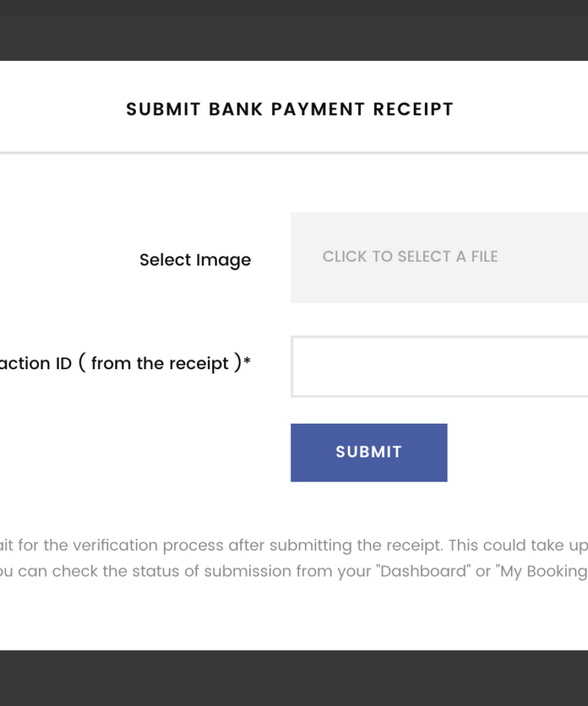Click the word "RECEIPT" in the dialog title
588x706 pixels.
[413, 110]
